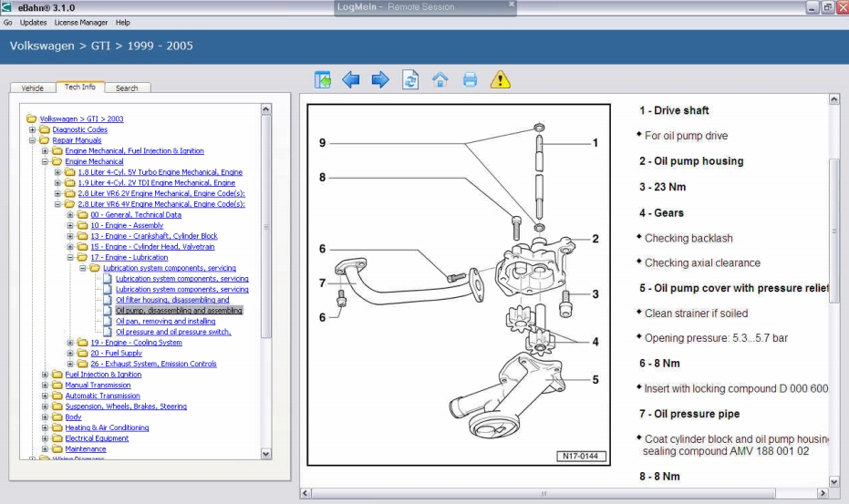
Task: Switch to the Search tab
Action: tap(127, 88)
